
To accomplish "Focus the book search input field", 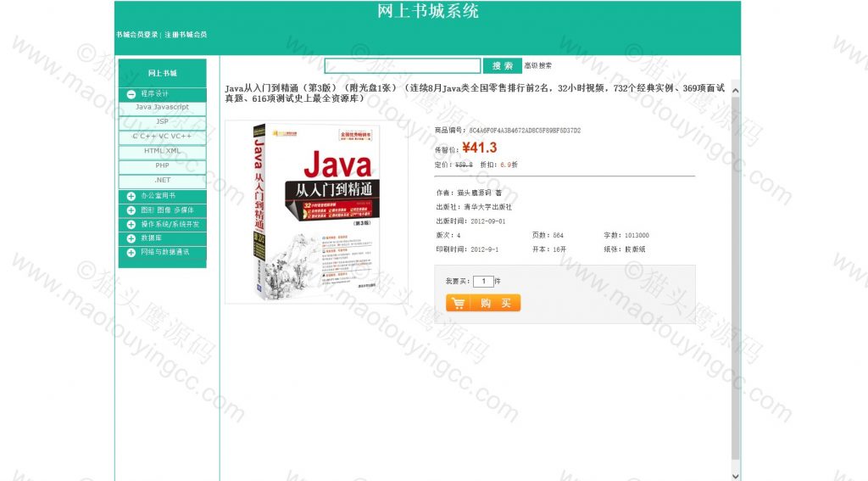I will click(x=403, y=66).
